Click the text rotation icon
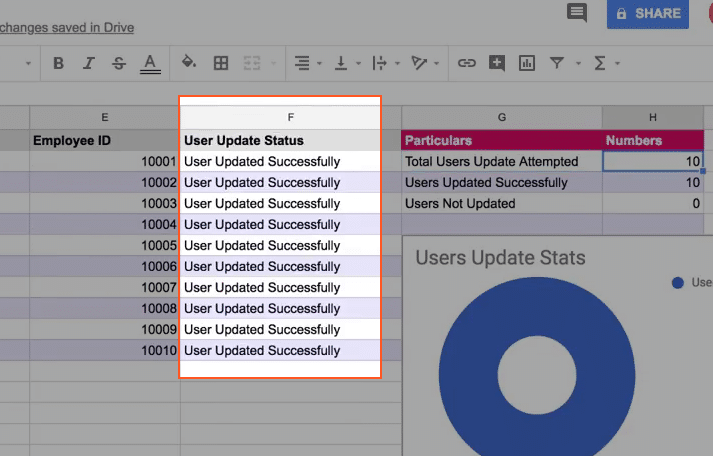The image size is (713, 456). pyautogui.click(x=419, y=63)
